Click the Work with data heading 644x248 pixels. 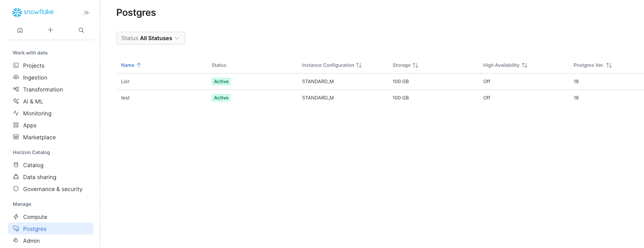pyautogui.click(x=30, y=53)
